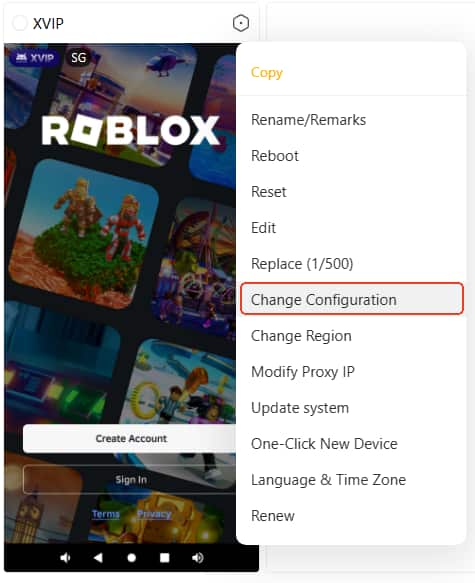Image resolution: width=475 pixels, height=583 pixels.
Task: Click the XVIP tier badge on phone screen
Action: (x=34, y=58)
